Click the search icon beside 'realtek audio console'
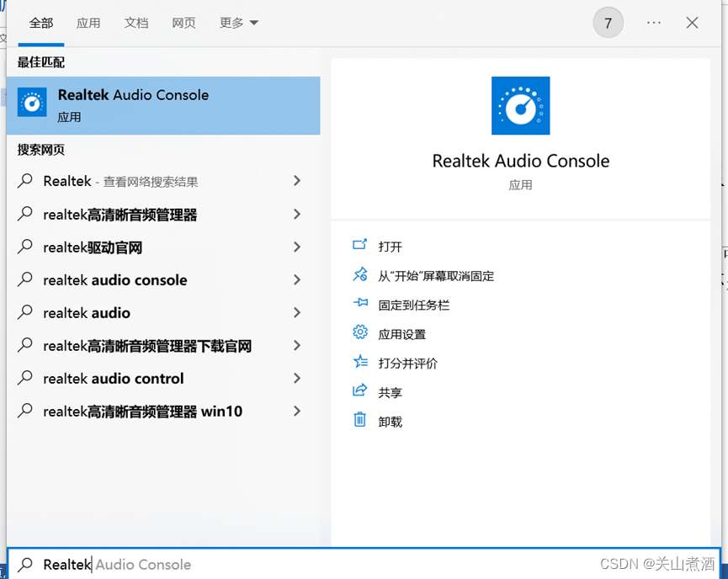Screen dimensions: 728x579 click(25, 279)
